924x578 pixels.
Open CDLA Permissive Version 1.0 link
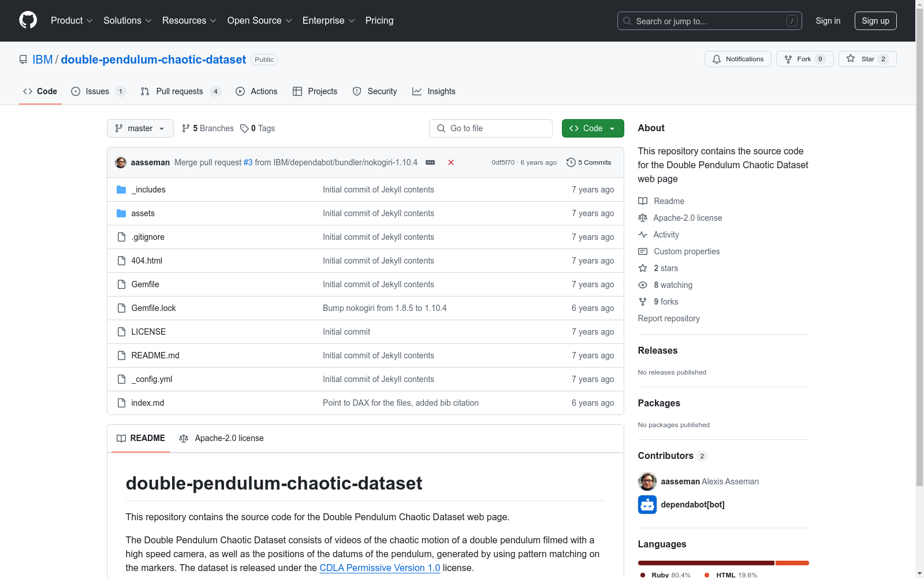tap(380, 568)
